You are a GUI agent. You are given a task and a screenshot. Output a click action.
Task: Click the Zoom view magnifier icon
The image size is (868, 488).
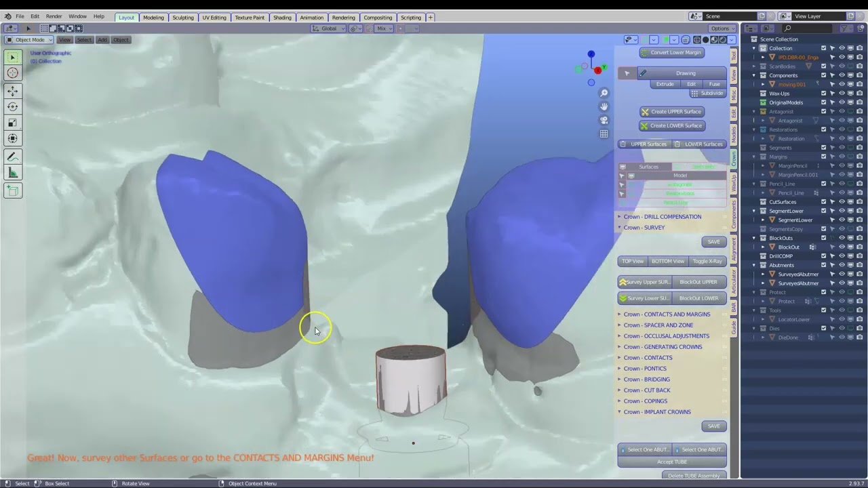604,93
